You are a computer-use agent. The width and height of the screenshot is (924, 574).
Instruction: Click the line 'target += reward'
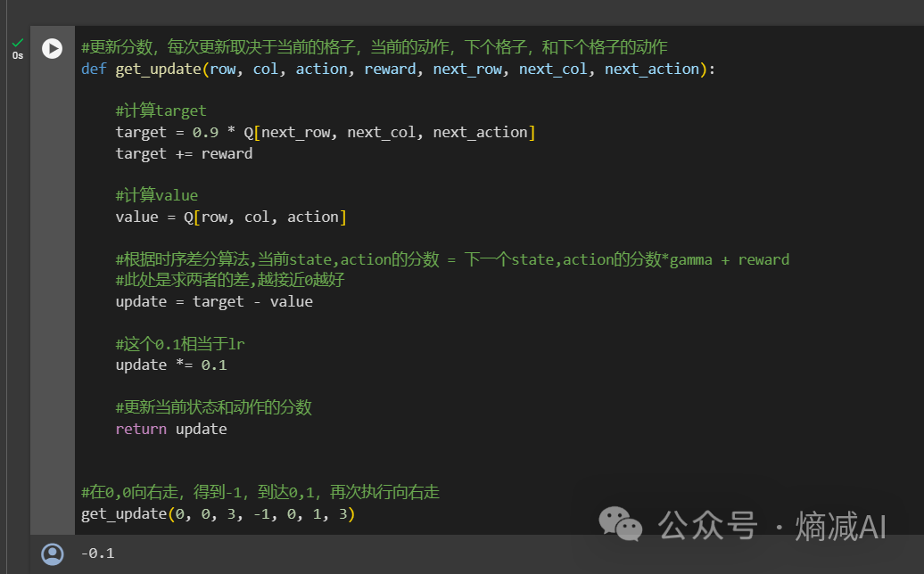pos(184,153)
